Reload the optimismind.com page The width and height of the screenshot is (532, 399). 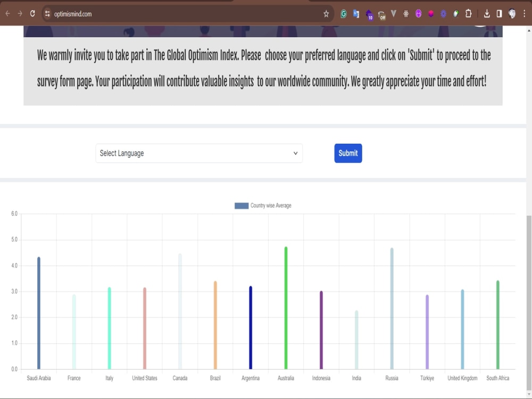click(x=32, y=14)
